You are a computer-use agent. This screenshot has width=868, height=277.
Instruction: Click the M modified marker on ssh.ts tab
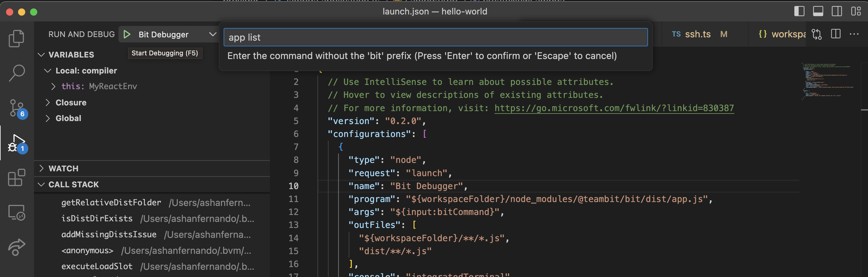[x=724, y=34]
